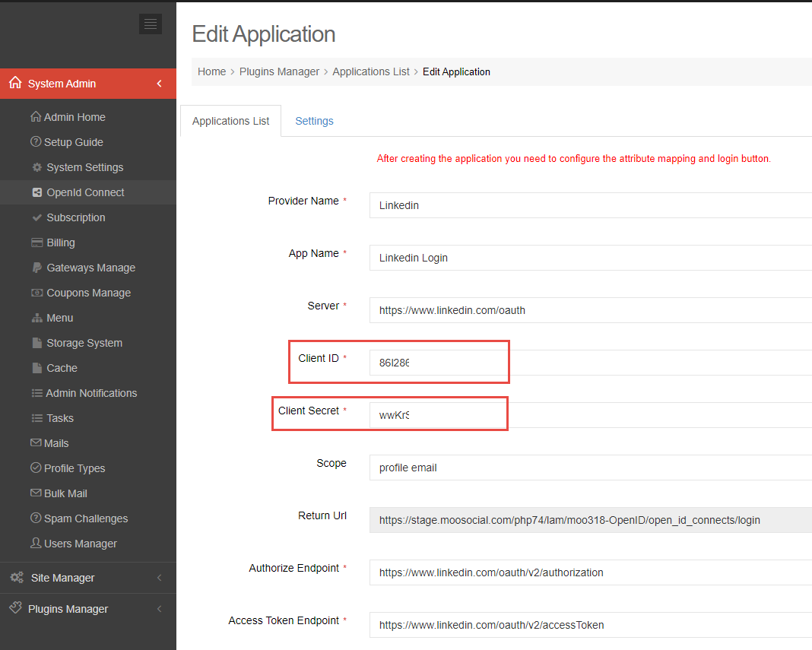
Task: Expand the Plugins Manager section chevron
Action: (160, 608)
